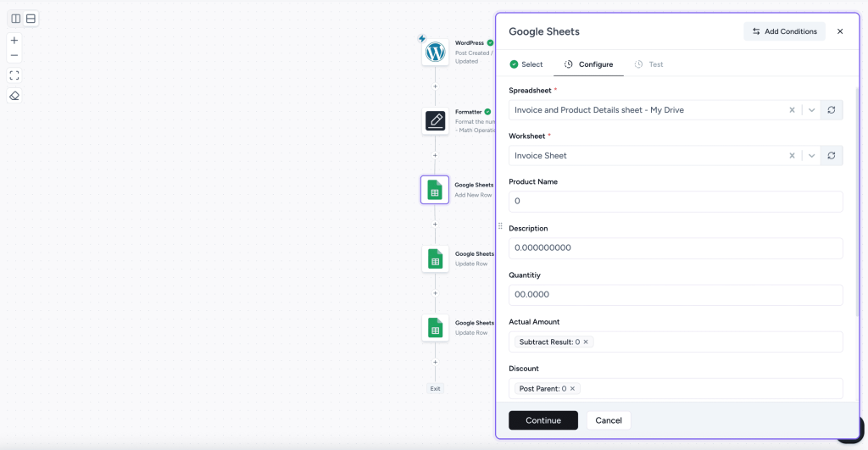The width and height of the screenshot is (868, 450).
Task: Click the Product Name input field
Action: click(x=675, y=202)
